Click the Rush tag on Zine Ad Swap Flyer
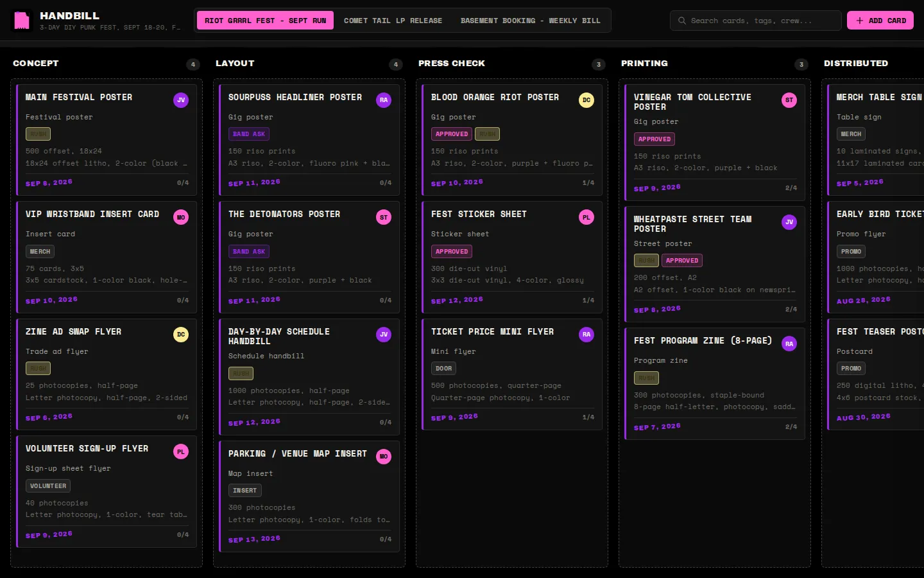The width and height of the screenshot is (924, 578). (38, 369)
